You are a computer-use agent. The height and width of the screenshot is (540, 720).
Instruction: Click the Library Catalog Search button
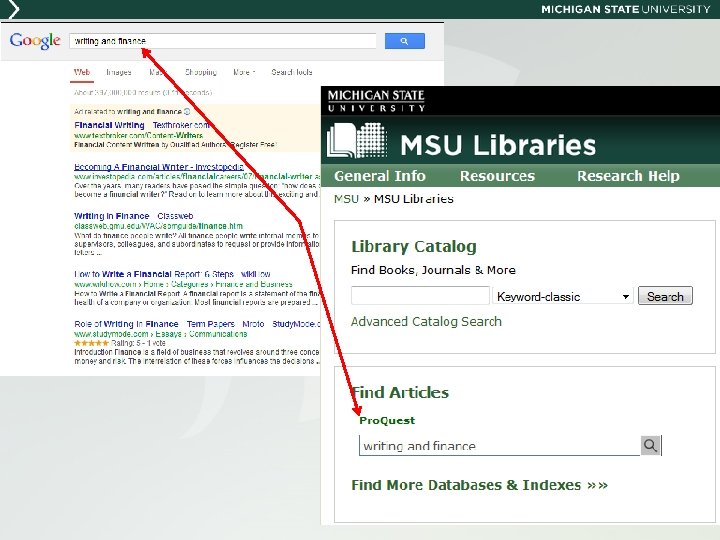(665, 296)
